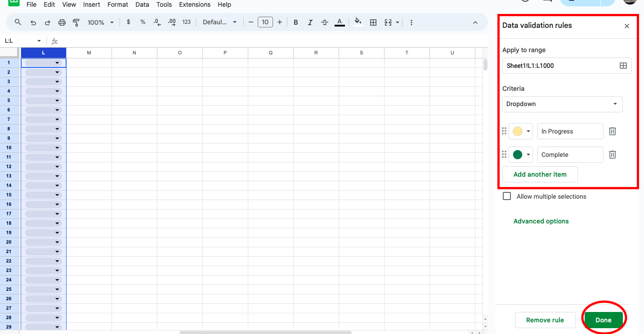
Task: Check Allow multiple selections
Action: [507, 196]
